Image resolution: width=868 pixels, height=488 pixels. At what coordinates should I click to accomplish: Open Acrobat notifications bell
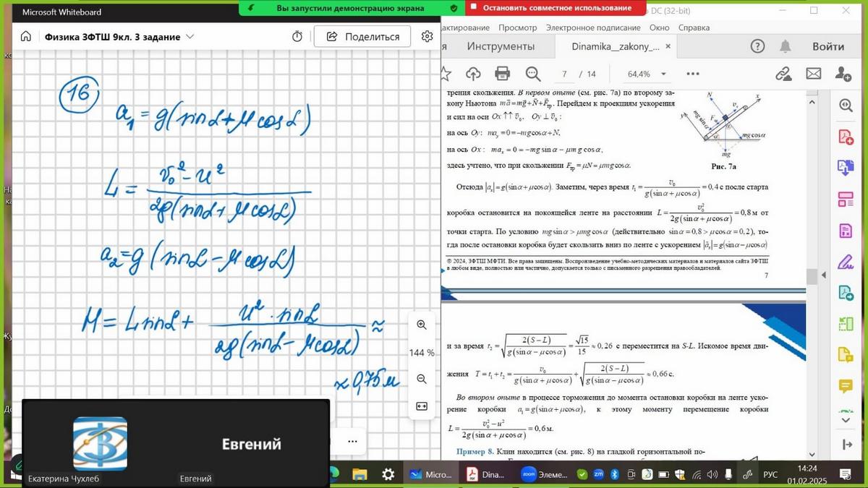pos(785,46)
